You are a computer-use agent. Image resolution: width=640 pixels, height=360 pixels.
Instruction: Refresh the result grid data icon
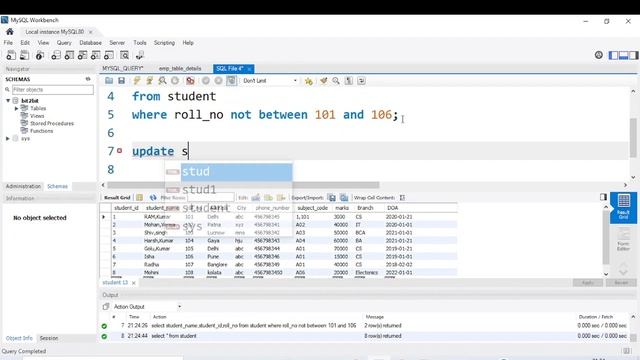pyautogui.click(x=153, y=198)
